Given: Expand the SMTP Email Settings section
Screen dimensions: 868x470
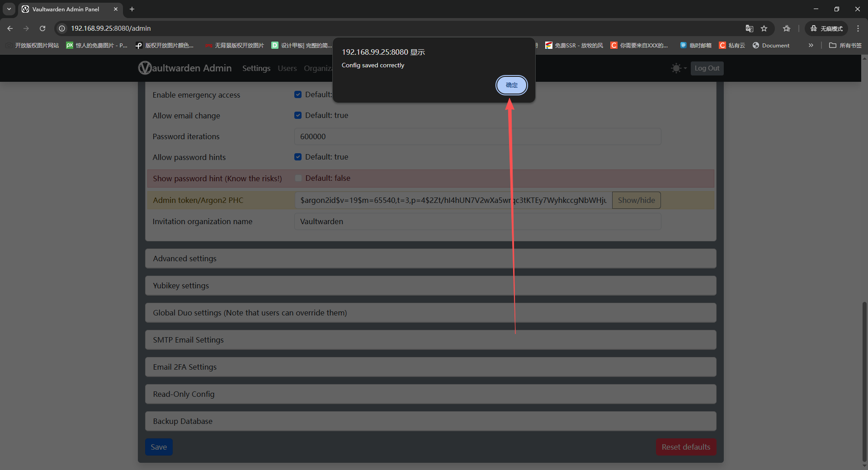Looking at the screenshot, I should coord(430,340).
